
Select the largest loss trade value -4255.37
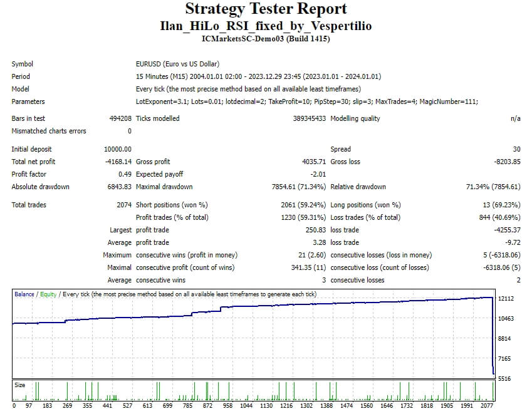507,230
